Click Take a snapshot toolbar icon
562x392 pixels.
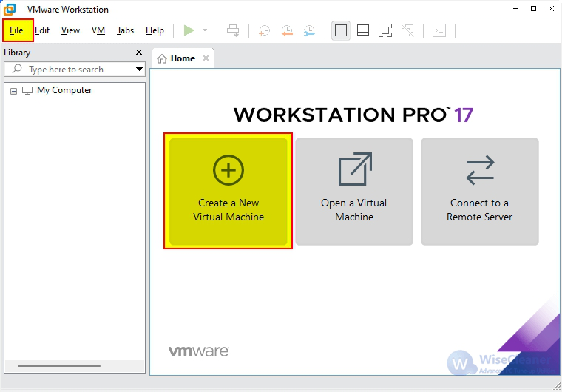coord(264,30)
